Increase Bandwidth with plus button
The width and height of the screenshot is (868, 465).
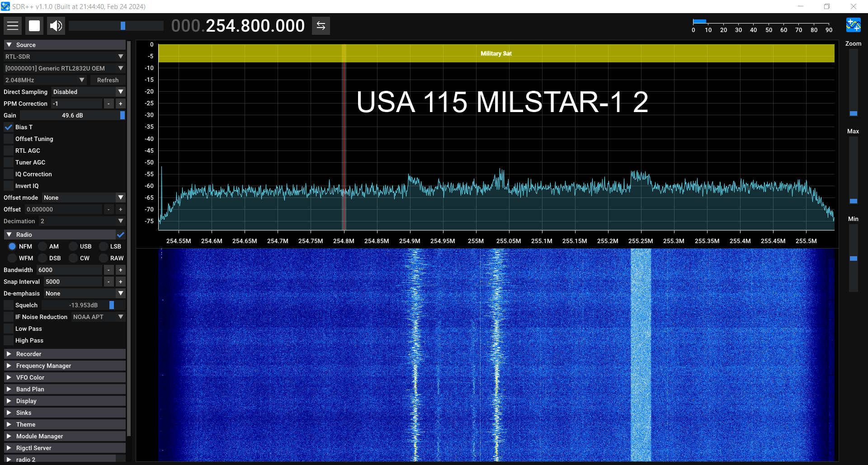click(121, 270)
